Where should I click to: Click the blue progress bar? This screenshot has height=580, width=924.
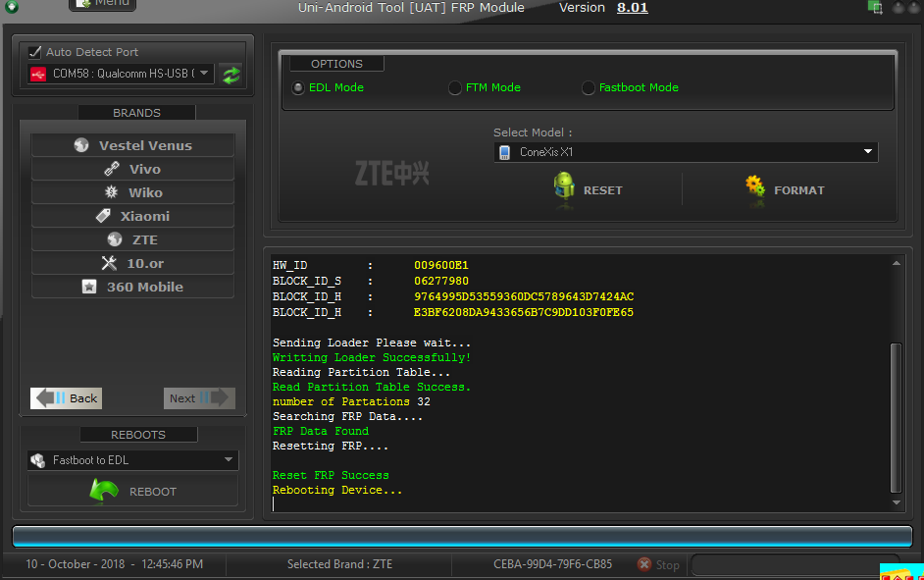462,536
